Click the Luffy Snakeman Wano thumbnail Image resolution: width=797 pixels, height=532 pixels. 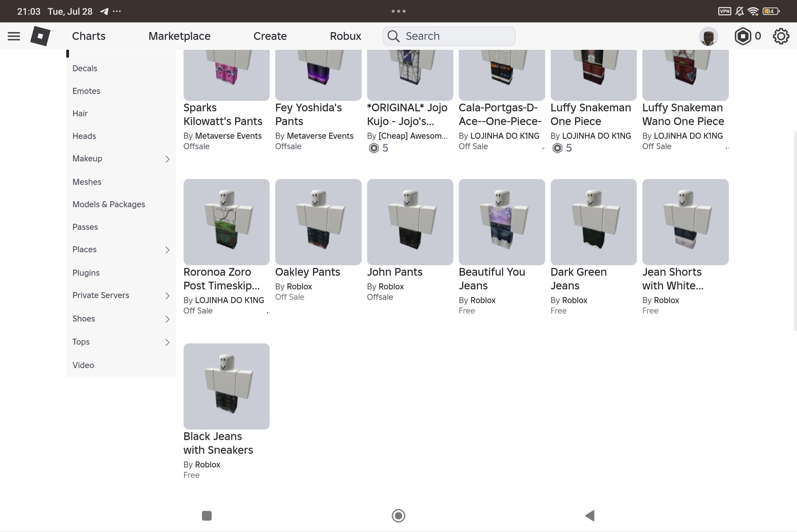point(685,75)
